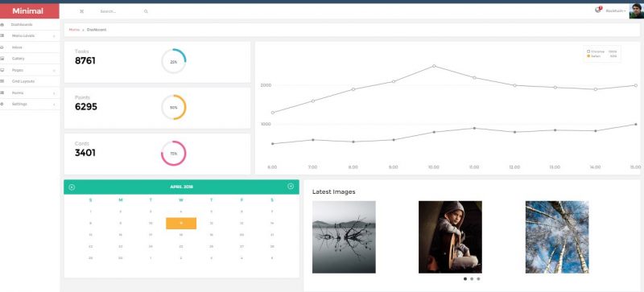This screenshot has height=292, width=644.
Task: Go to previous month in calendar
Action: (x=72, y=187)
